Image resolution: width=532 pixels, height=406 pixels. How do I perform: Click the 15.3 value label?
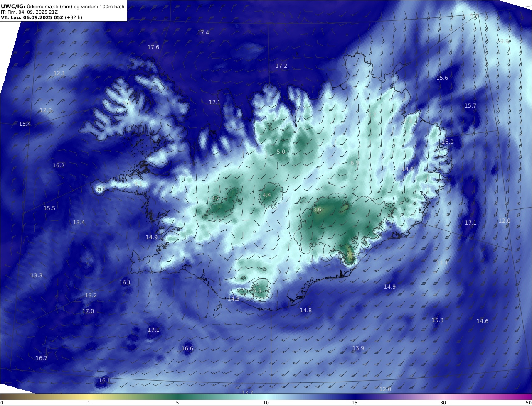point(438,320)
